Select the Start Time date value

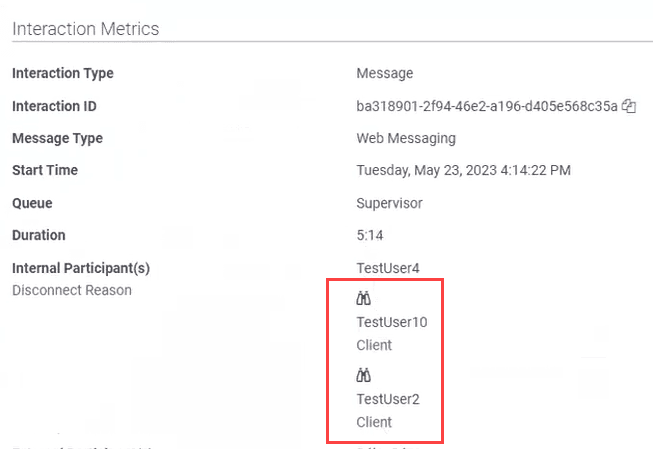[463, 171]
